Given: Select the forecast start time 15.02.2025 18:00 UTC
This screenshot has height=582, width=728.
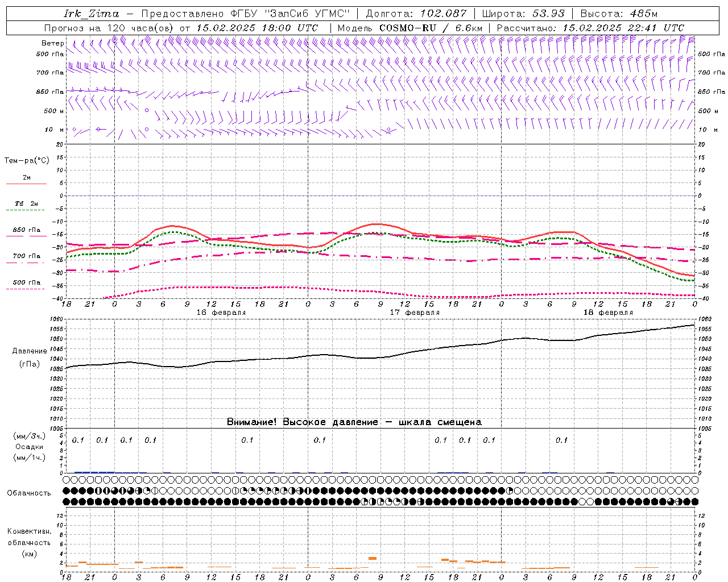Looking at the screenshot, I should click(x=257, y=27).
